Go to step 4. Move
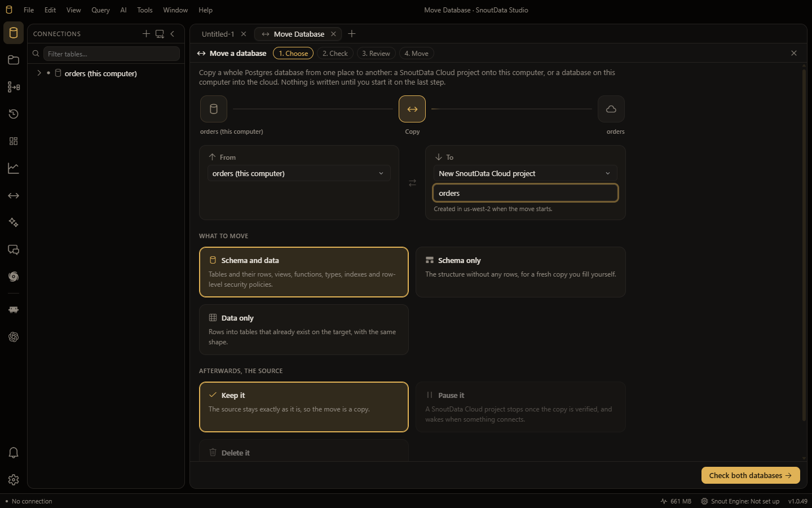Image resolution: width=812 pixels, height=508 pixels. [x=417, y=54]
